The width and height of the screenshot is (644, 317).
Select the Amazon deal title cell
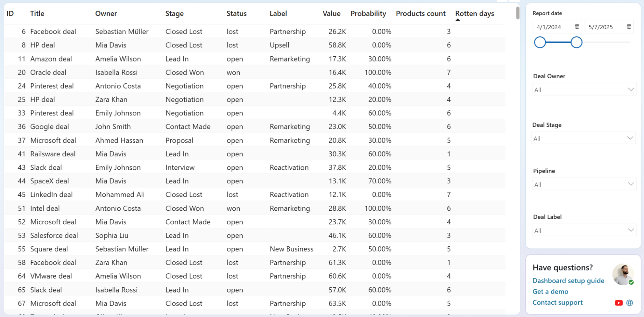[51, 59]
